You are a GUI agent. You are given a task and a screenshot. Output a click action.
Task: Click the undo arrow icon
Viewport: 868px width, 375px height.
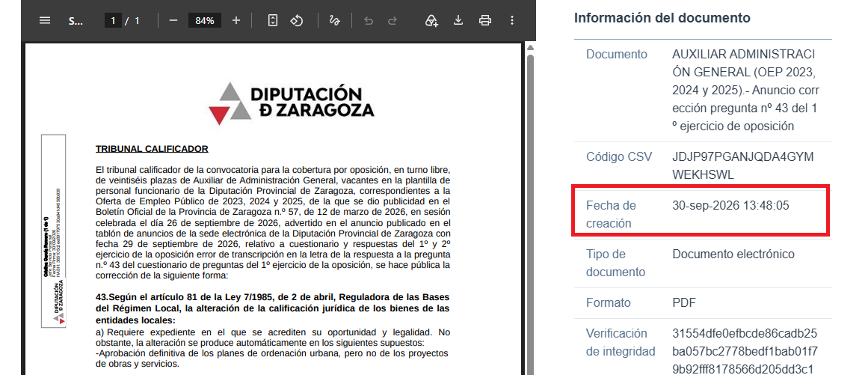pos(369,20)
